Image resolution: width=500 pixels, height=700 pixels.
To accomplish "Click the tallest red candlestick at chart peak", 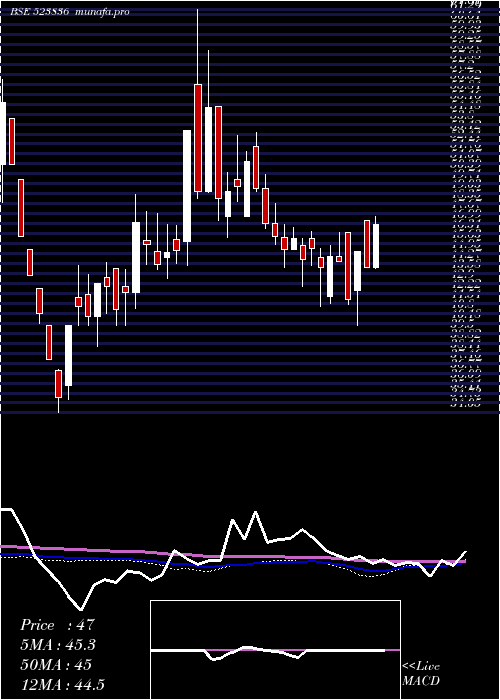I will pyautogui.click(x=198, y=138).
